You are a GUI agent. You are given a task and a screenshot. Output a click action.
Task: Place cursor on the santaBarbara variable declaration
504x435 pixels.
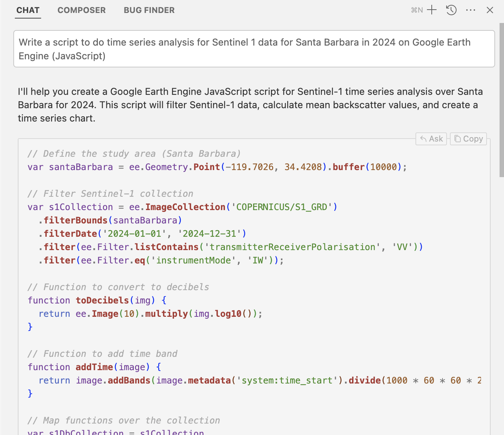tap(81, 167)
